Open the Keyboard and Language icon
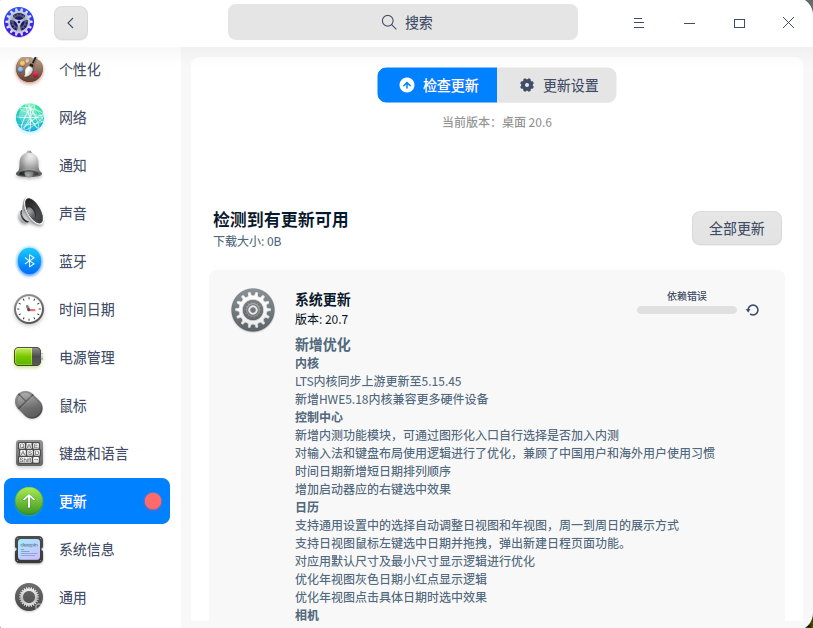 (x=29, y=453)
